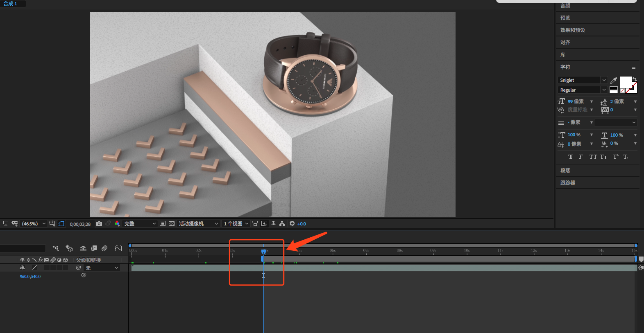Open the 46.5% magnification dropdown
Viewport: 644px width, 333px height.
click(x=44, y=224)
